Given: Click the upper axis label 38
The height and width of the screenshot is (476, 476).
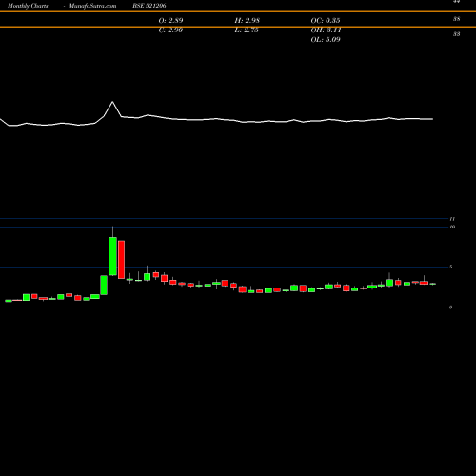Looking at the screenshot, I should point(456,19).
